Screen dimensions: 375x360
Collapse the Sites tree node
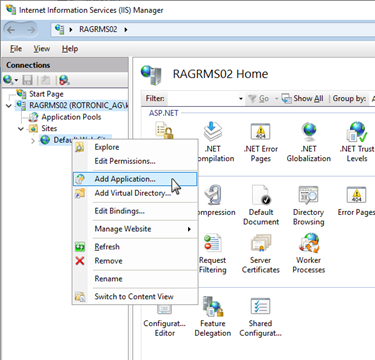tap(21, 129)
